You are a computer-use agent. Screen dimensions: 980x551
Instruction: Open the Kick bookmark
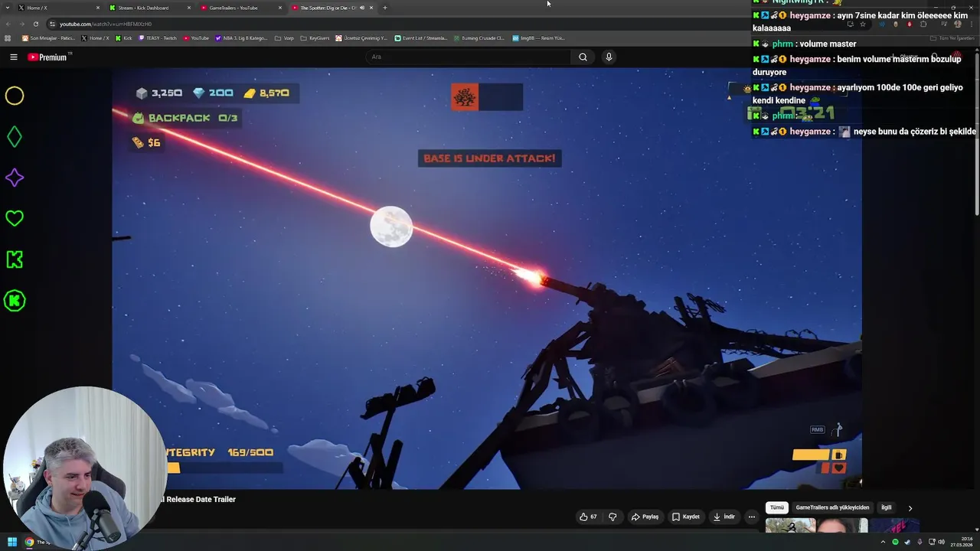[x=124, y=37]
